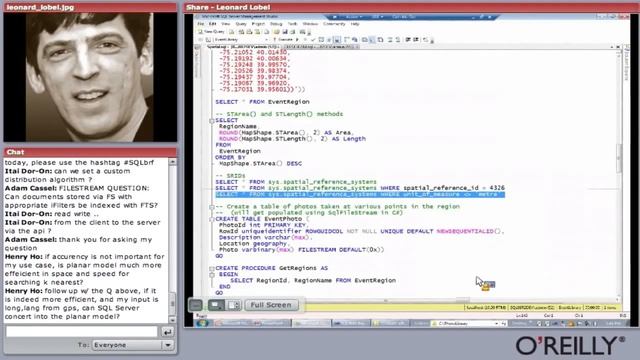Click the Save disk icon in toolbar
The height and width of the screenshot is (360, 640).
(x=285, y=31)
